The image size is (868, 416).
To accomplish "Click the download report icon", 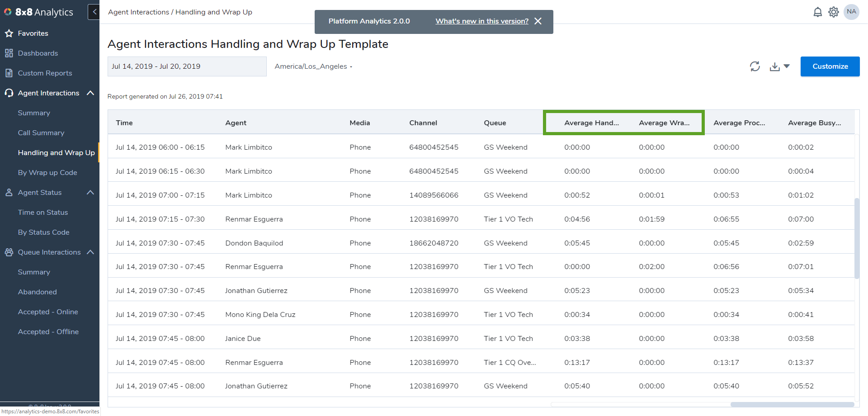I will coord(775,66).
